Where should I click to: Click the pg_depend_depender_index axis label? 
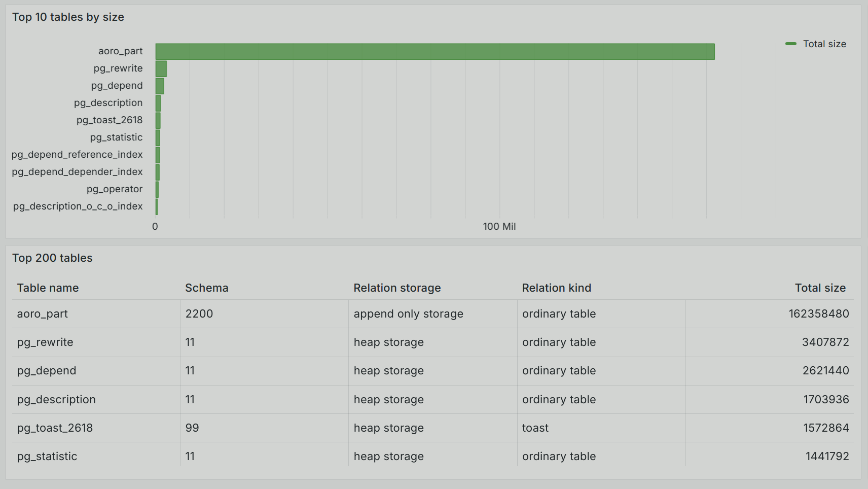point(77,172)
